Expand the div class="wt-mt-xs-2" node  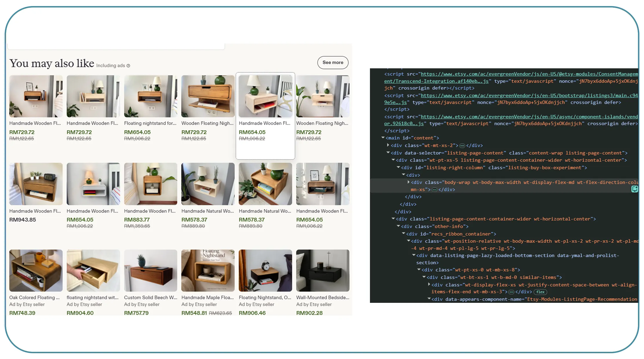(388, 145)
